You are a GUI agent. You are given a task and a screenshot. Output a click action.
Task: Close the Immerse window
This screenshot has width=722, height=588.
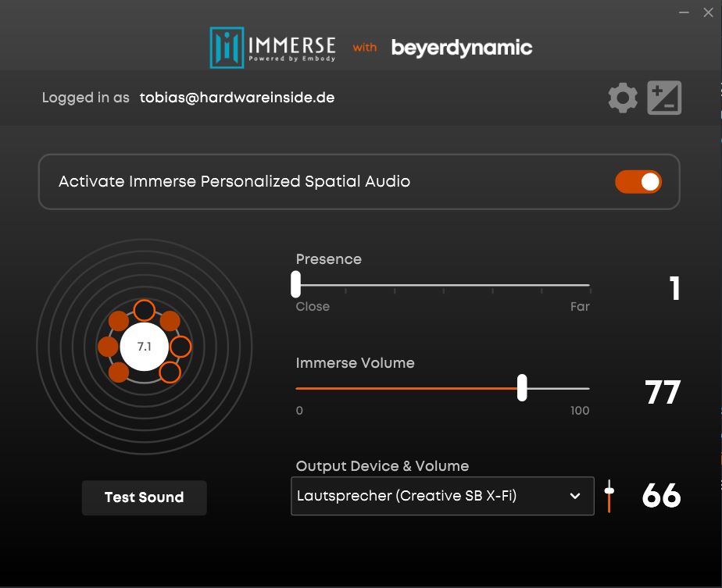(708, 12)
